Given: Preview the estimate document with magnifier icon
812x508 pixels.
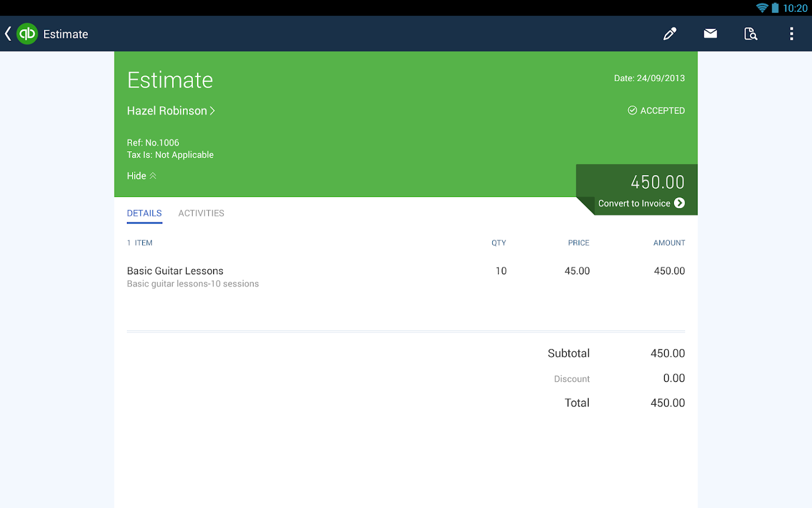Looking at the screenshot, I should coord(751,33).
